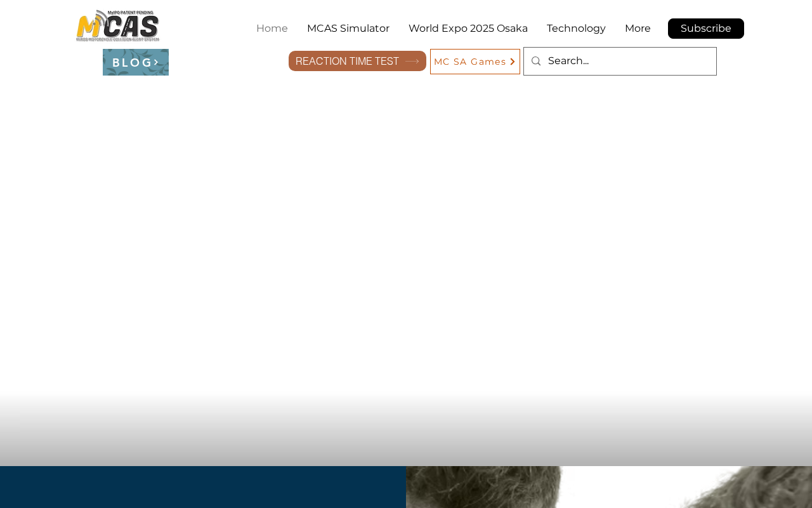Expand the More menu
This screenshot has height=508, width=812.
[638, 29]
